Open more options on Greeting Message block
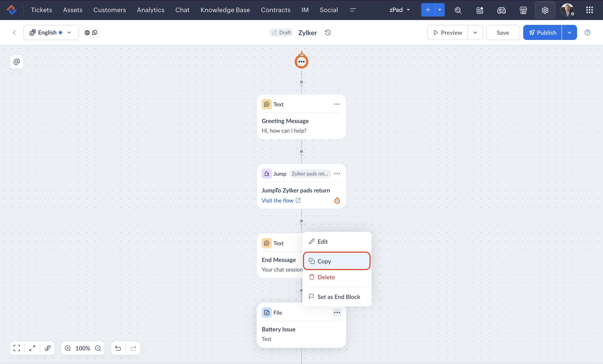This screenshot has width=603, height=364. pos(337,104)
